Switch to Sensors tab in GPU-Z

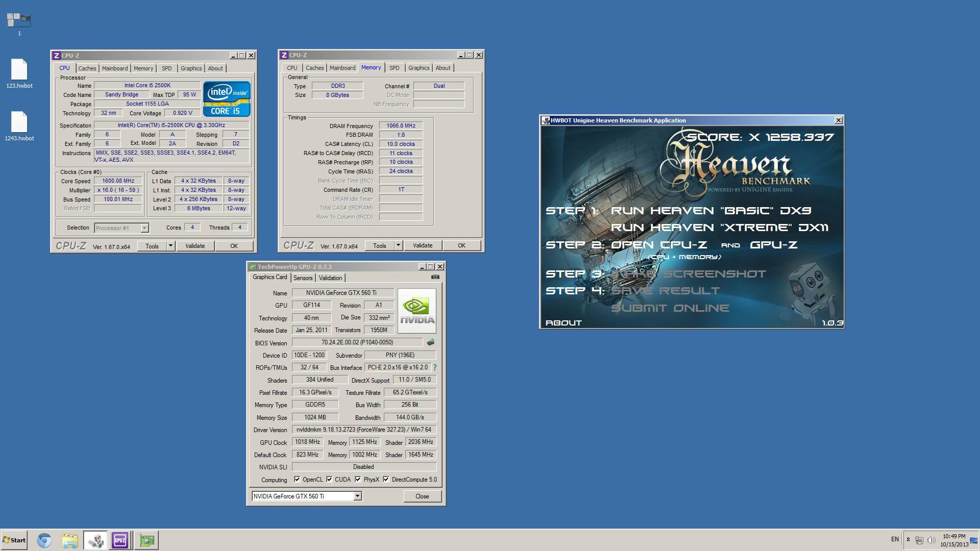(303, 278)
